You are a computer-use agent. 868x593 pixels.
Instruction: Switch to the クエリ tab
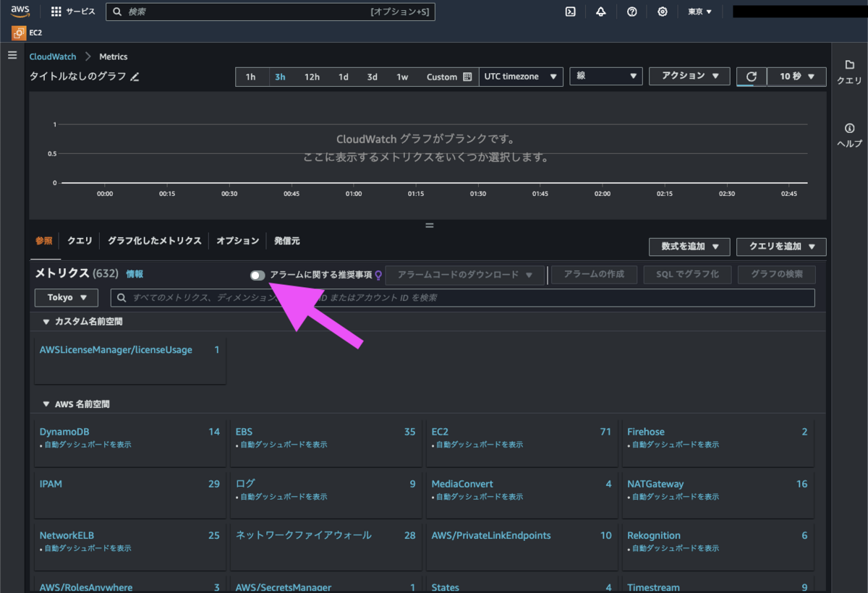pos(80,241)
